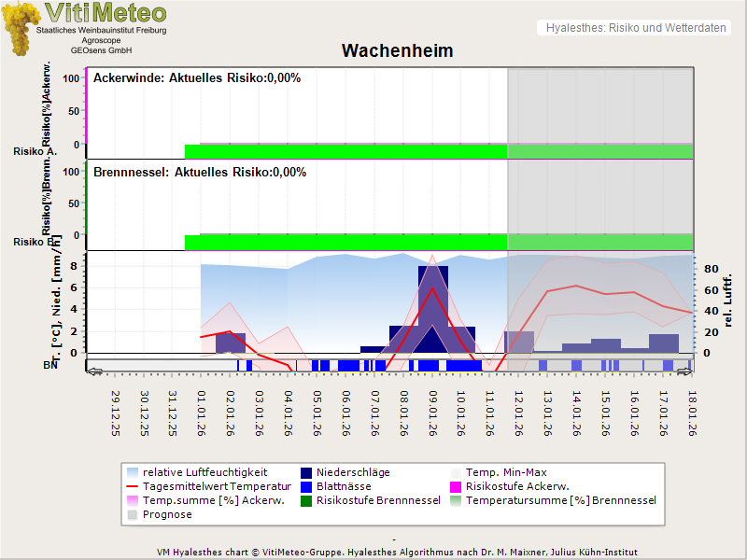Click the Risikostufe Ackerw. magenta swatch

click(x=456, y=486)
